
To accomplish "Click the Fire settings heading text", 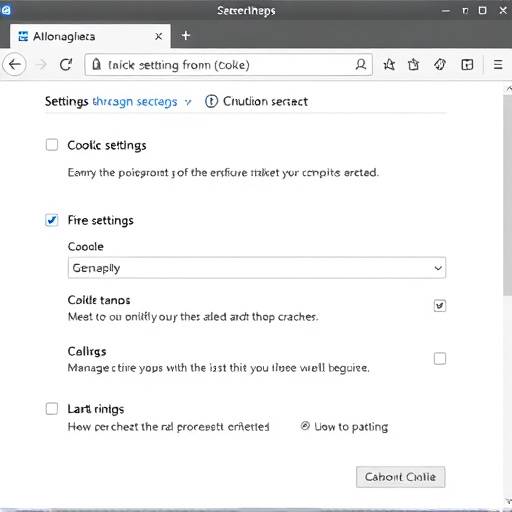I will coord(100,220).
